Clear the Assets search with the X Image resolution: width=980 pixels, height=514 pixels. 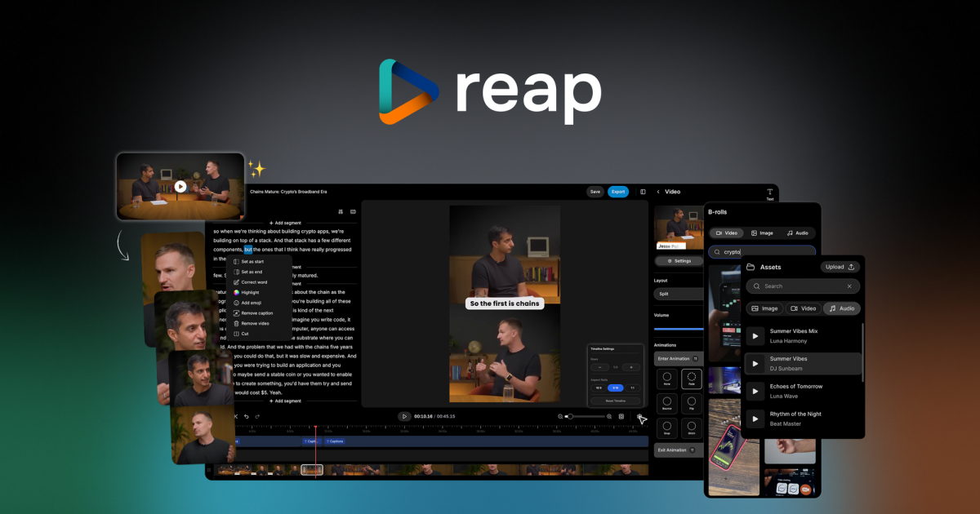point(849,286)
